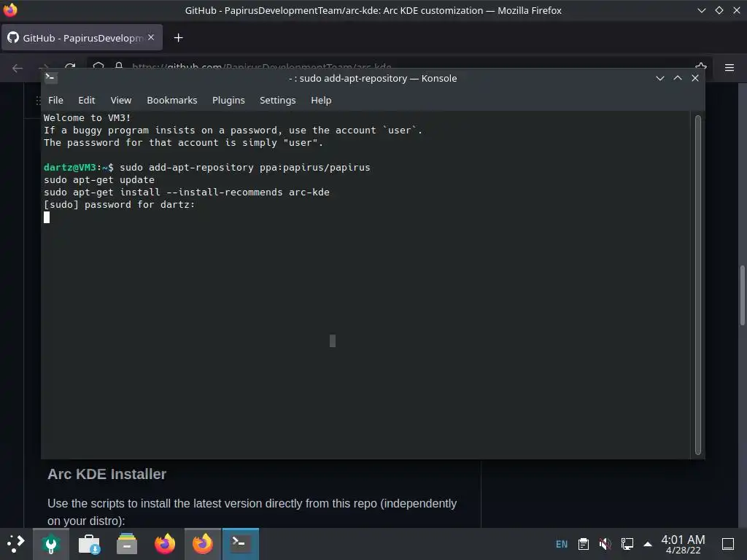The height and width of the screenshot is (560, 747).
Task: Open the green wrench app in taskbar
Action: coord(51,544)
